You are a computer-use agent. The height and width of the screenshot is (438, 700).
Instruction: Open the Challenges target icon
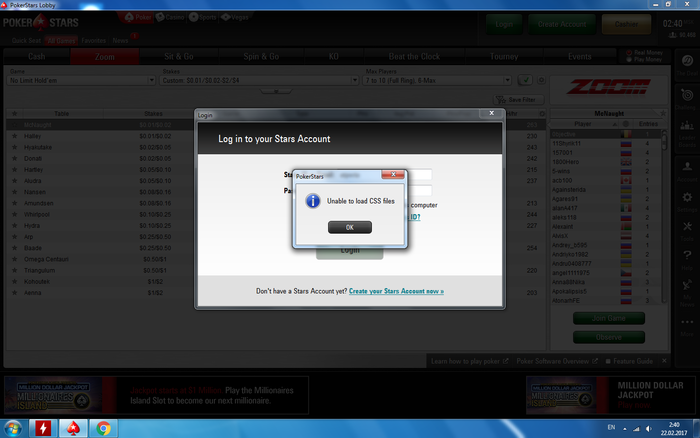coord(687,94)
